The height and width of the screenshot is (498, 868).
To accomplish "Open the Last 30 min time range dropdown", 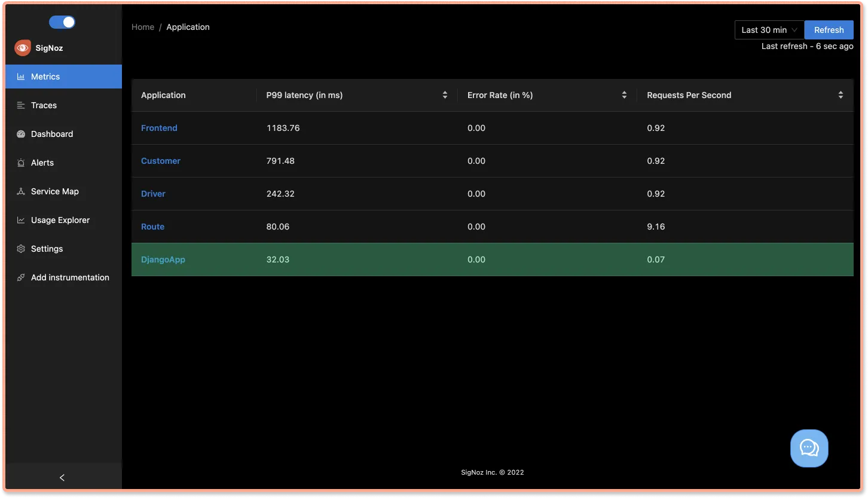I will click(769, 29).
